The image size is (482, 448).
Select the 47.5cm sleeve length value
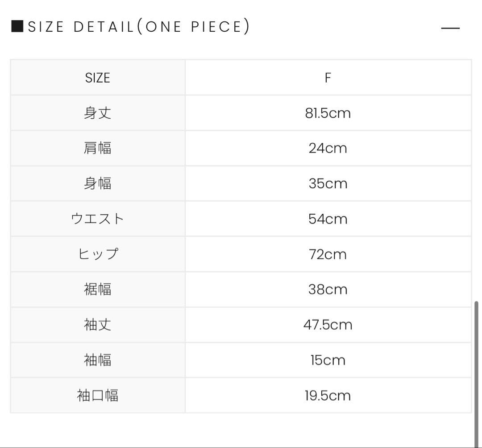[328, 324]
